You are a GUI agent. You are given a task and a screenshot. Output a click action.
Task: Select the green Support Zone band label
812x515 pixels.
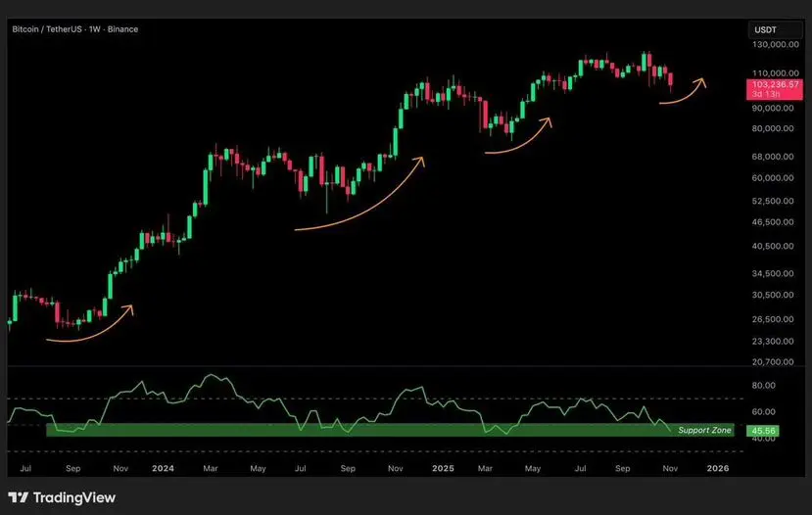(704, 430)
